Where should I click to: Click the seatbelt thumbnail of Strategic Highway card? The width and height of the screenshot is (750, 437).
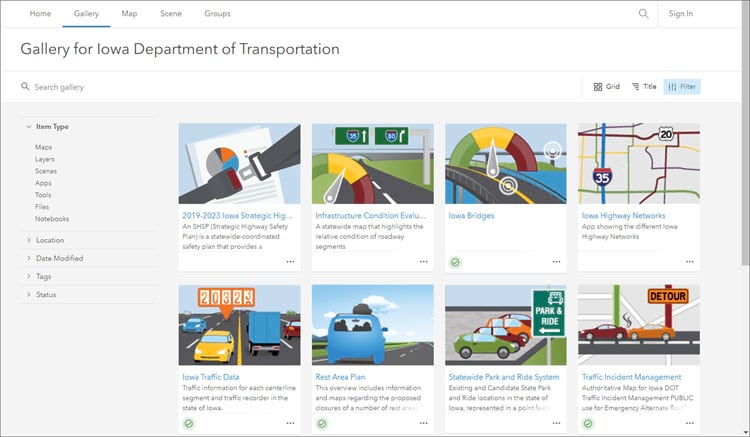[239, 164]
